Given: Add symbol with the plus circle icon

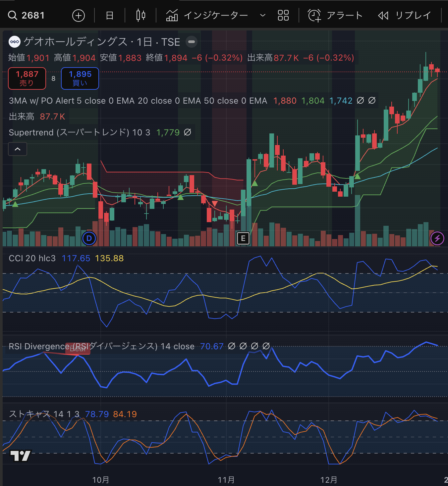Looking at the screenshot, I should pyautogui.click(x=79, y=16).
